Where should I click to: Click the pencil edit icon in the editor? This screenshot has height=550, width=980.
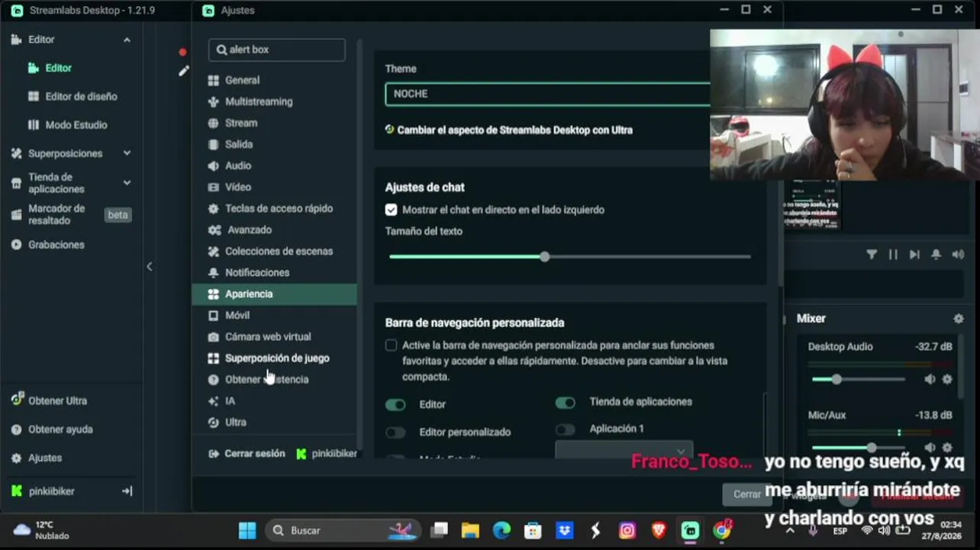coord(183,71)
